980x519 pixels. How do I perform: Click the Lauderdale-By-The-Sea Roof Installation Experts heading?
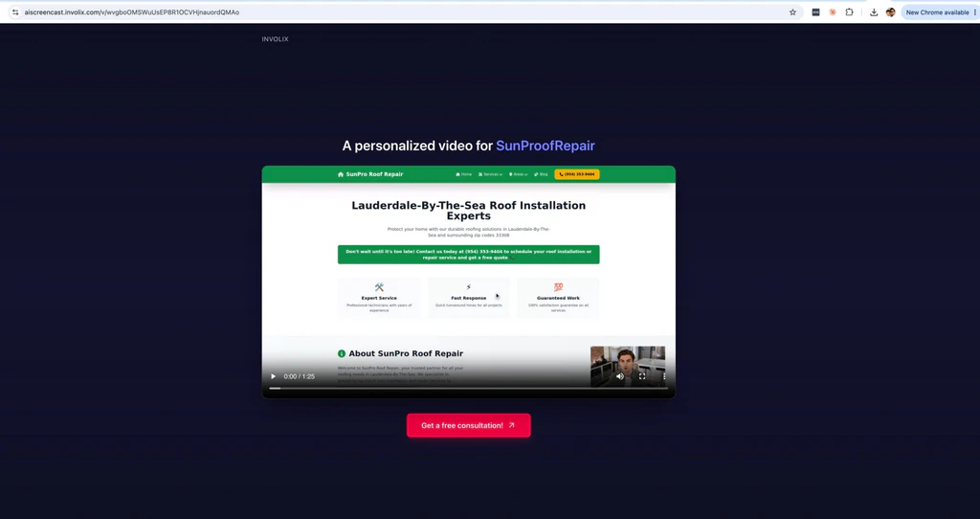pos(468,211)
